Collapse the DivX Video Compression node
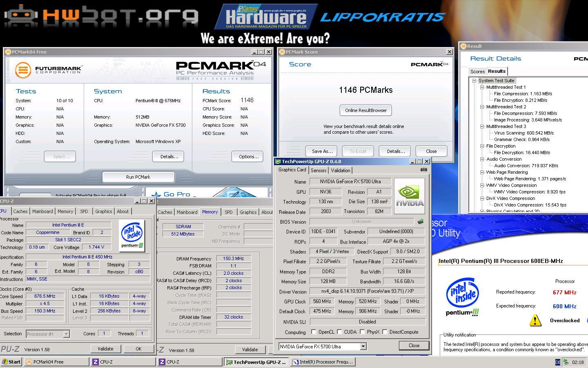The width and height of the screenshot is (588, 368). pos(482,198)
